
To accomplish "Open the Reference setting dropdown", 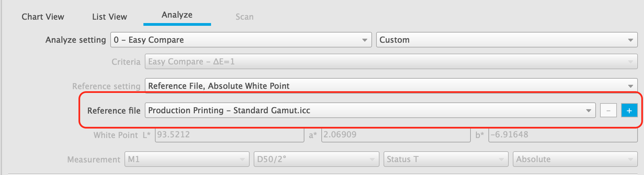I will pyautogui.click(x=391, y=86).
